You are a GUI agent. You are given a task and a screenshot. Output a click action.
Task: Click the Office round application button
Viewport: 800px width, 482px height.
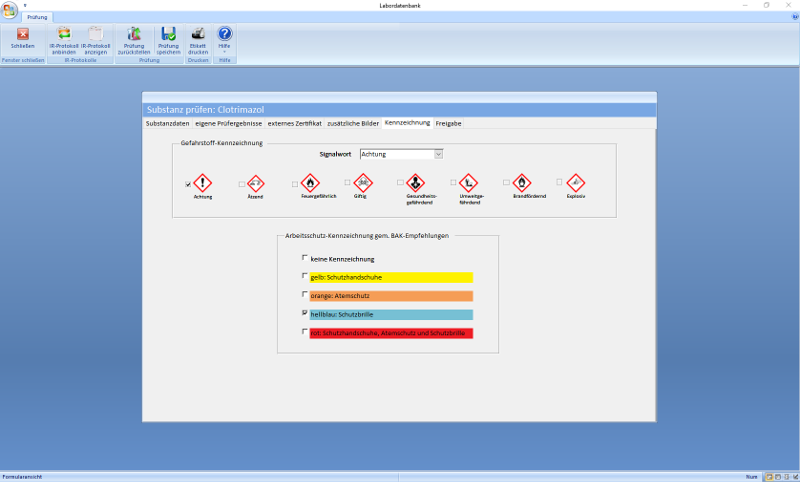8,10
